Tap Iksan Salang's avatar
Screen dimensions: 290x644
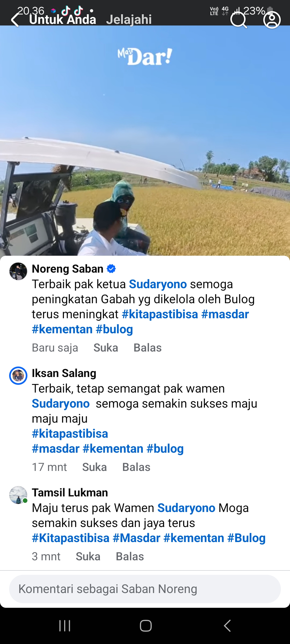pos(18,375)
